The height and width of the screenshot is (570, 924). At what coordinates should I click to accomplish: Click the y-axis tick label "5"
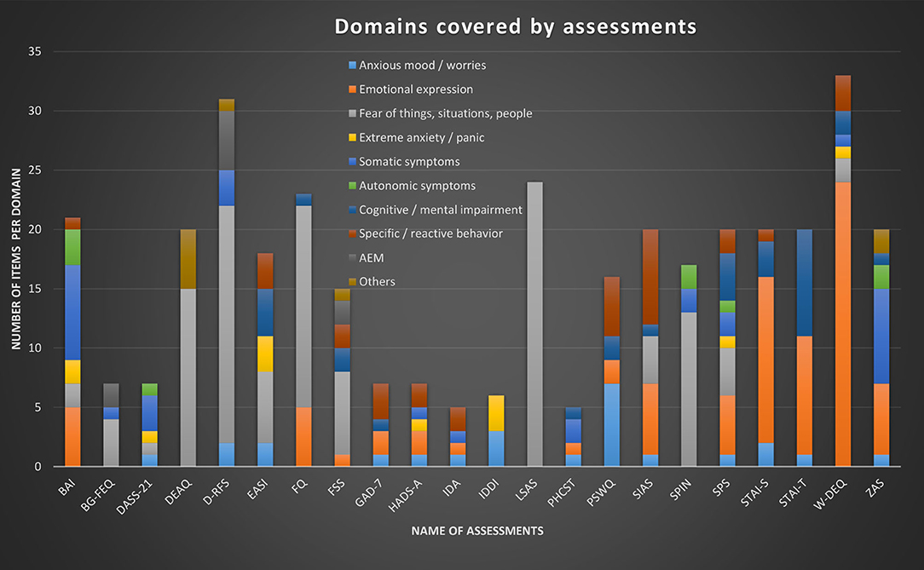(38, 407)
